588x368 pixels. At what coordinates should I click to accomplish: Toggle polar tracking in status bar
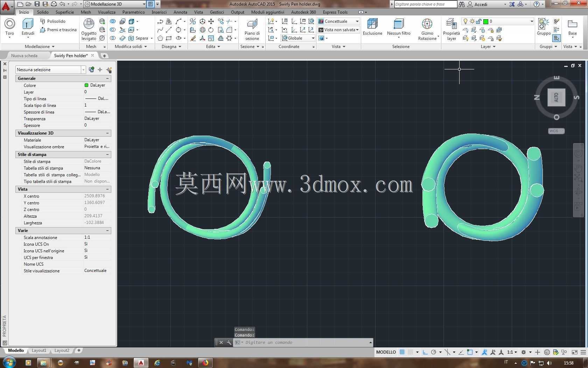pyautogui.click(x=434, y=352)
